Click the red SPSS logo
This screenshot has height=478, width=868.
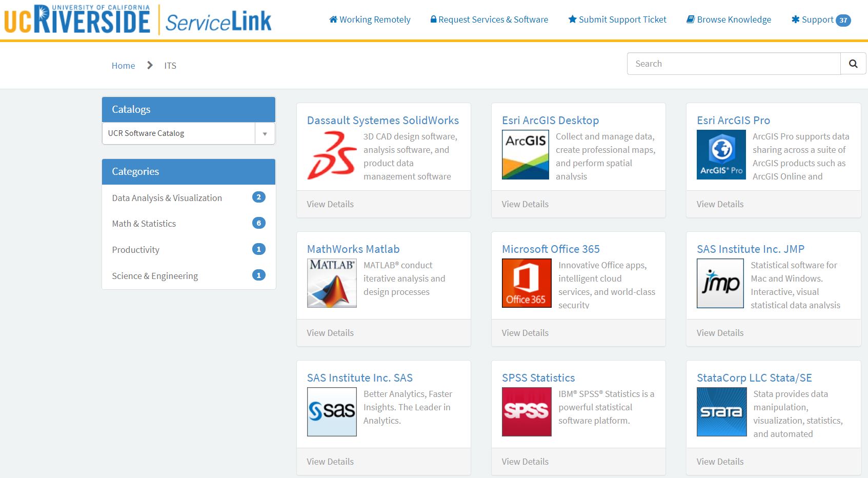[x=527, y=412]
